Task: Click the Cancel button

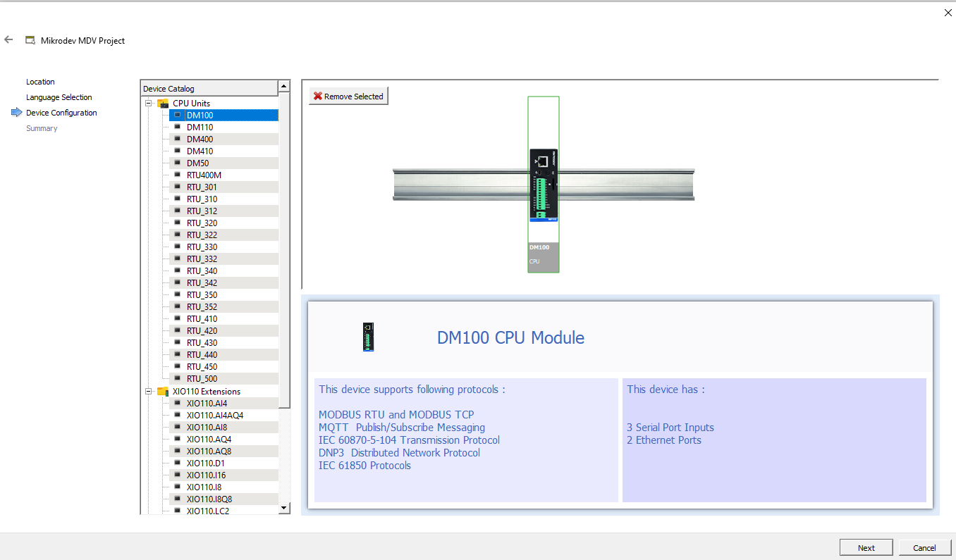Action: [924, 547]
